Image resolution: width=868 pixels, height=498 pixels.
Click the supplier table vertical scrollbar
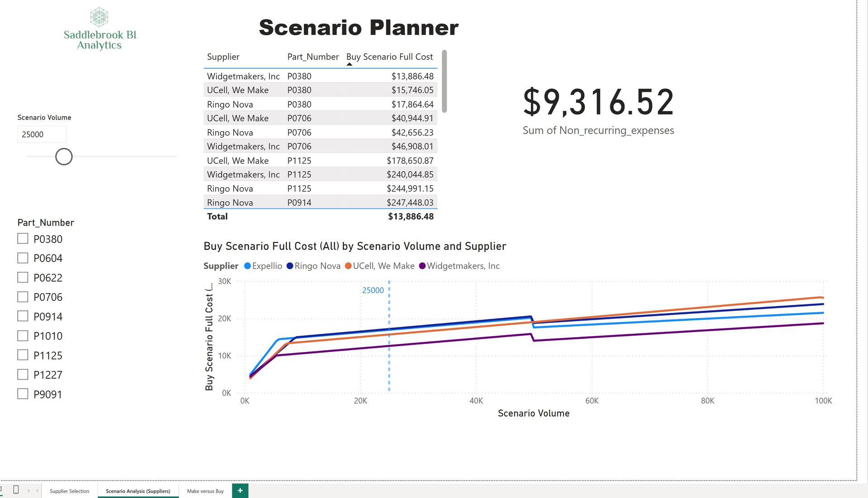[x=444, y=81]
